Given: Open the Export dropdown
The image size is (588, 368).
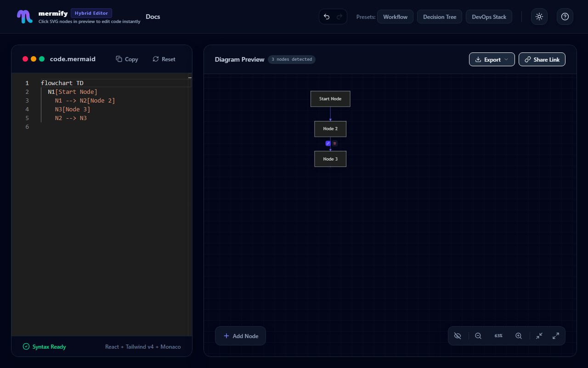Looking at the screenshot, I should (x=492, y=59).
